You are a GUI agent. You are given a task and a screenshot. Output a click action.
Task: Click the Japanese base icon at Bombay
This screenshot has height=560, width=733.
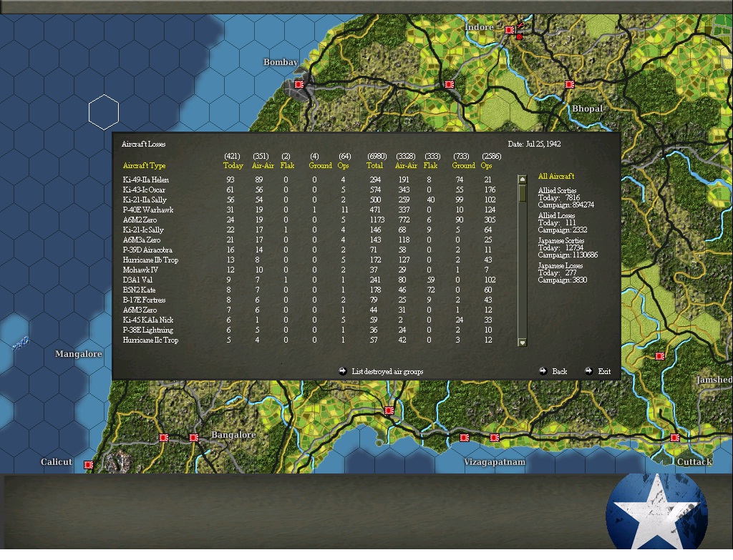[299, 84]
